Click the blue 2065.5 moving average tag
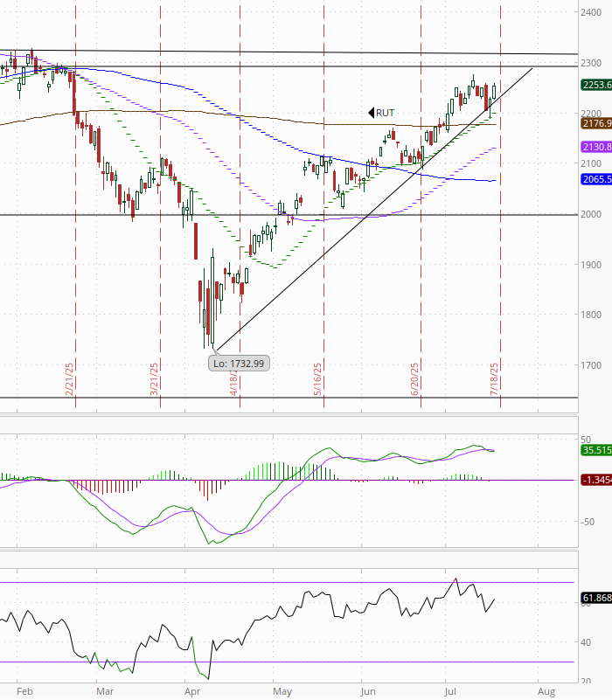The image size is (612, 700). tap(596, 179)
